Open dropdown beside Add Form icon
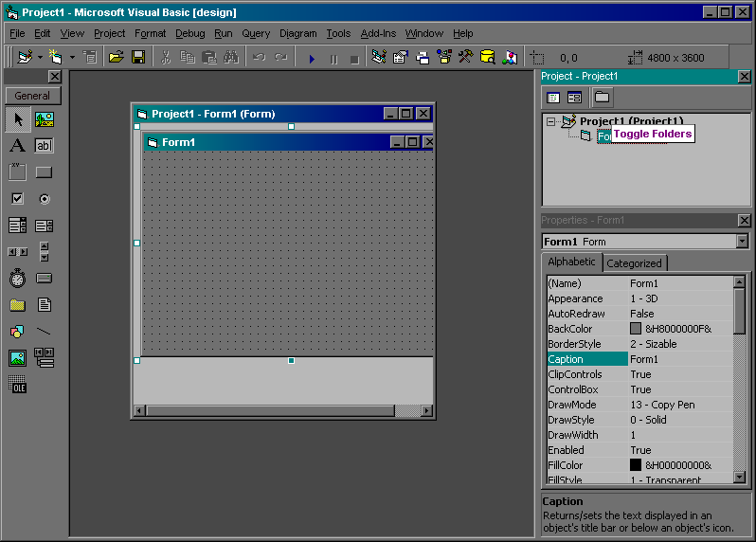 (x=72, y=58)
